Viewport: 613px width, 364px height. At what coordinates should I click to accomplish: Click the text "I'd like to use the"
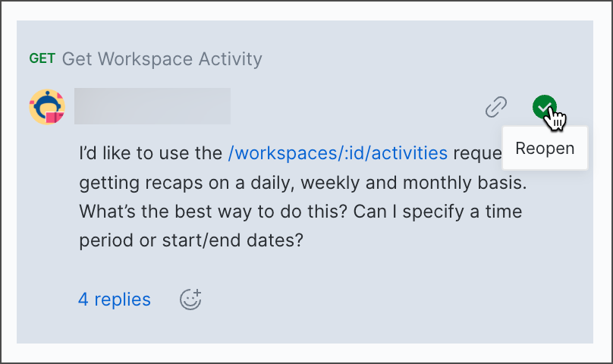pos(150,153)
